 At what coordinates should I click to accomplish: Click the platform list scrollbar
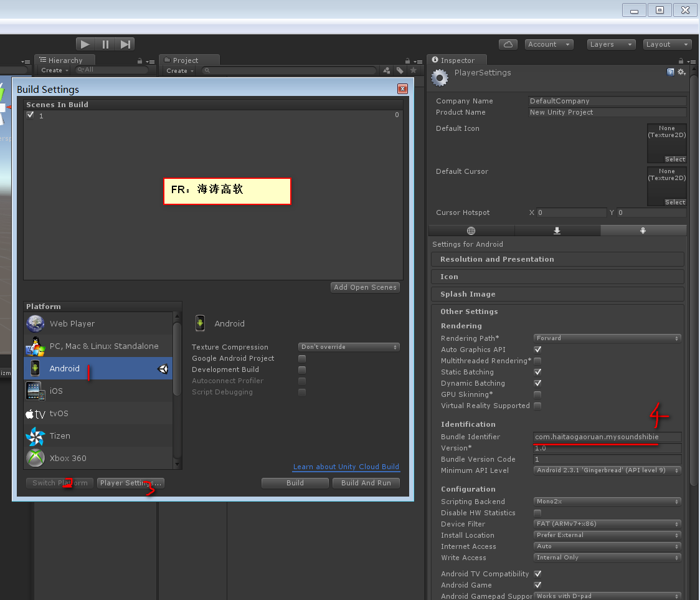[177, 360]
